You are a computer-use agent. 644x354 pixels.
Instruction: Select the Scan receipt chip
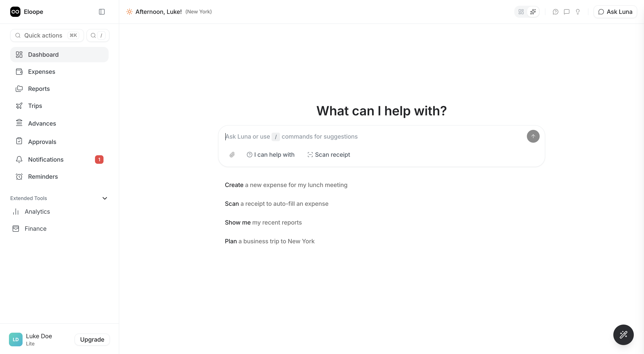(329, 155)
